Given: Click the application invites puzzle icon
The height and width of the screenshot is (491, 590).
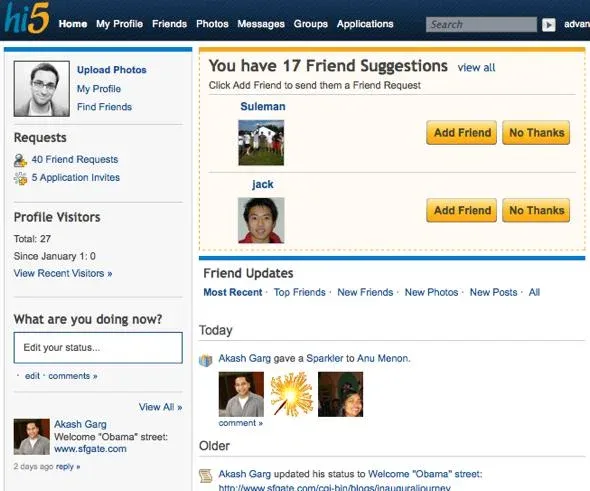Looking at the screenshot, I should click(x=20, y=178).
